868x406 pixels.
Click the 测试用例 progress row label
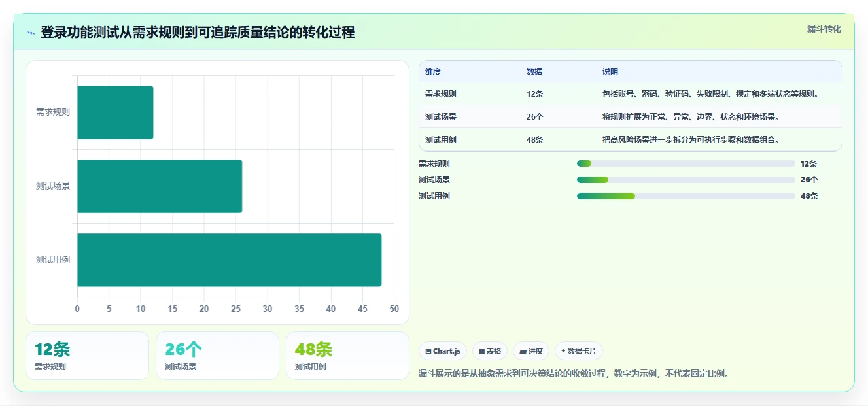(x=434, y=196)
